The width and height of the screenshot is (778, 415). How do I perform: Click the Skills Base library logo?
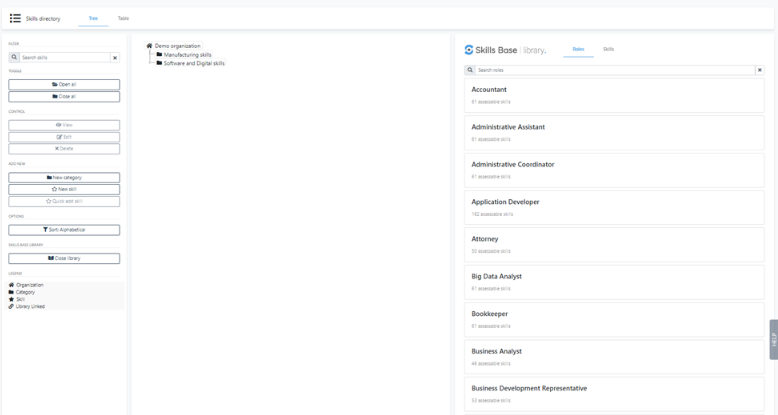(x=505, y=49)
